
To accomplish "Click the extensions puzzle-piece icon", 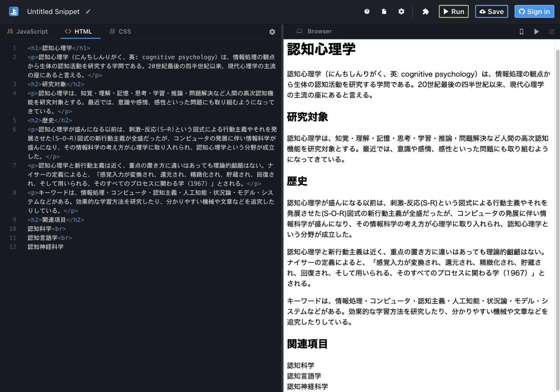I will click(x=425, y=11).
